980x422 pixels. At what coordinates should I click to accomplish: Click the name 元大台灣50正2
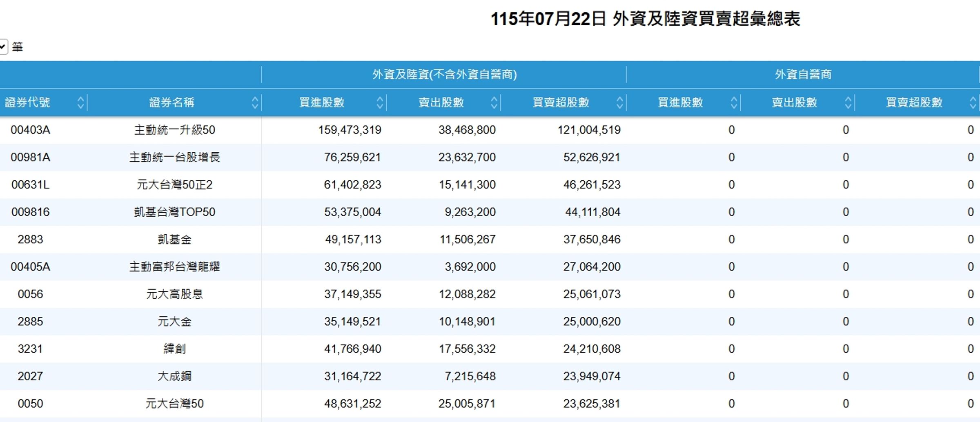174,184
